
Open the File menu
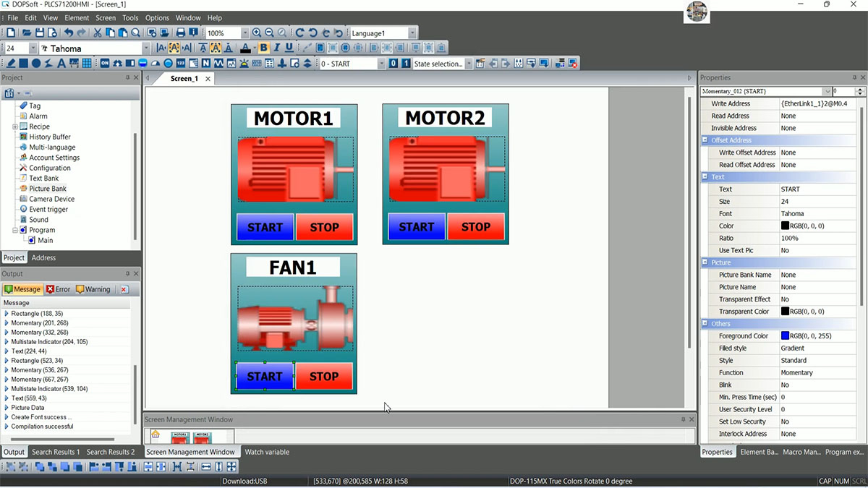click(12, 18)
